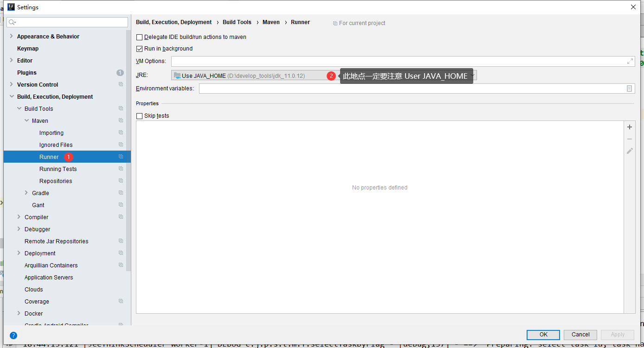Open the JRE dropdown selector
This screenshot has width=644, height=348.
[x=324, y=76]
